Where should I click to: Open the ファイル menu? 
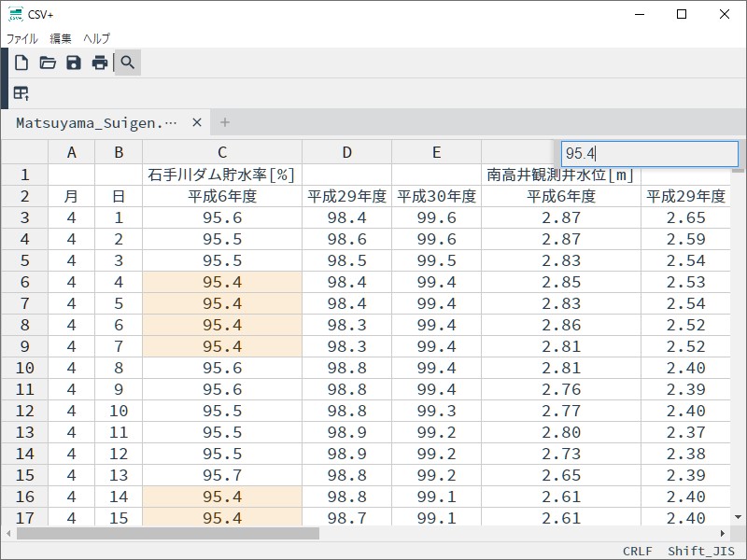(22, 38)
